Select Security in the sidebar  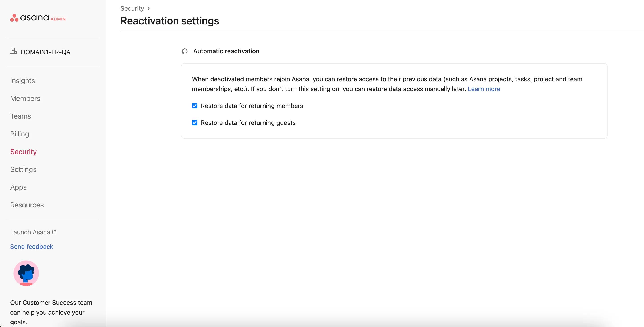[x=24, y=152]
